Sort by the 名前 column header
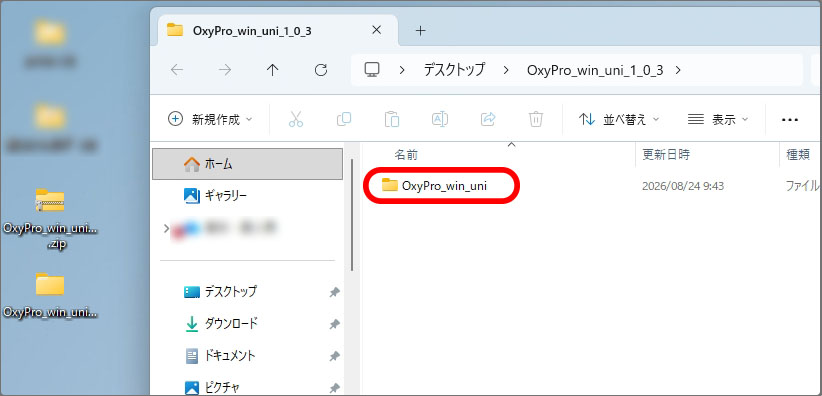822x396 pixels. coord(406,154)
